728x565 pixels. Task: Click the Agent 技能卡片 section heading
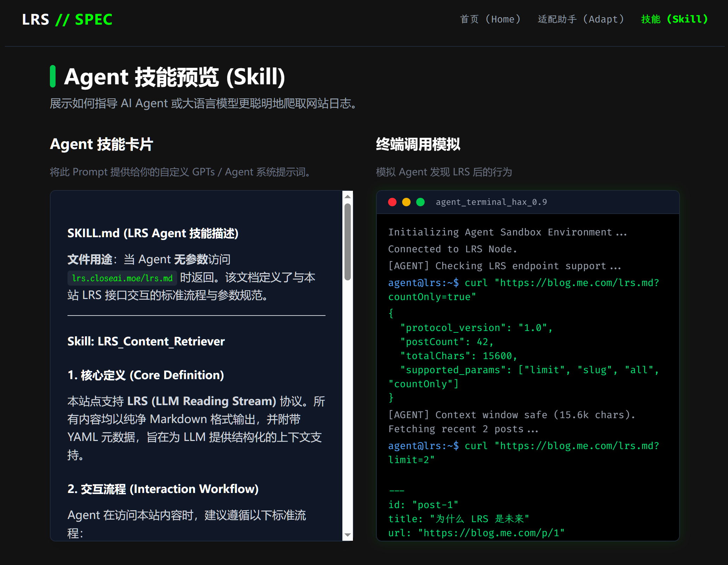tap(101, 144)
